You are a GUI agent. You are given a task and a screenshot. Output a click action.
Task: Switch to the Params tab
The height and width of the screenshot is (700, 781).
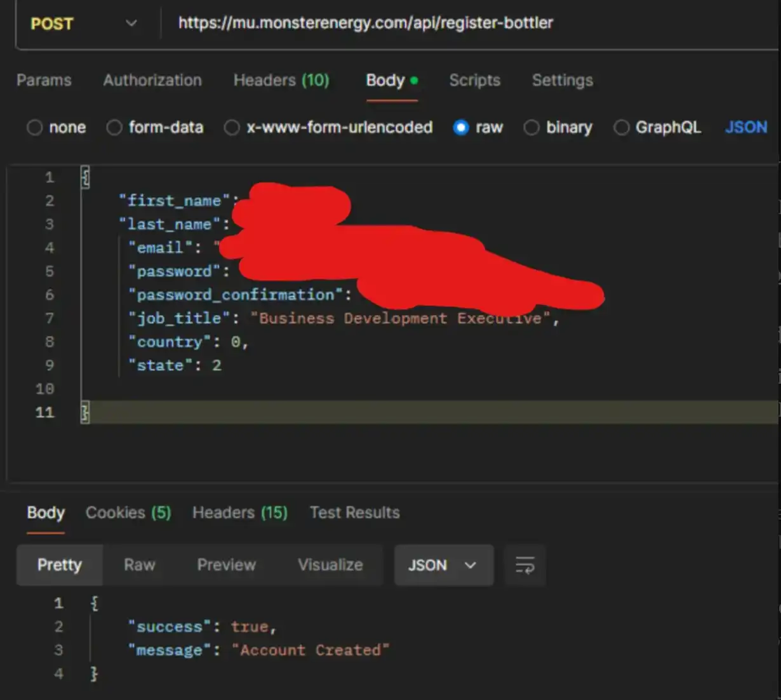(44, 81)
